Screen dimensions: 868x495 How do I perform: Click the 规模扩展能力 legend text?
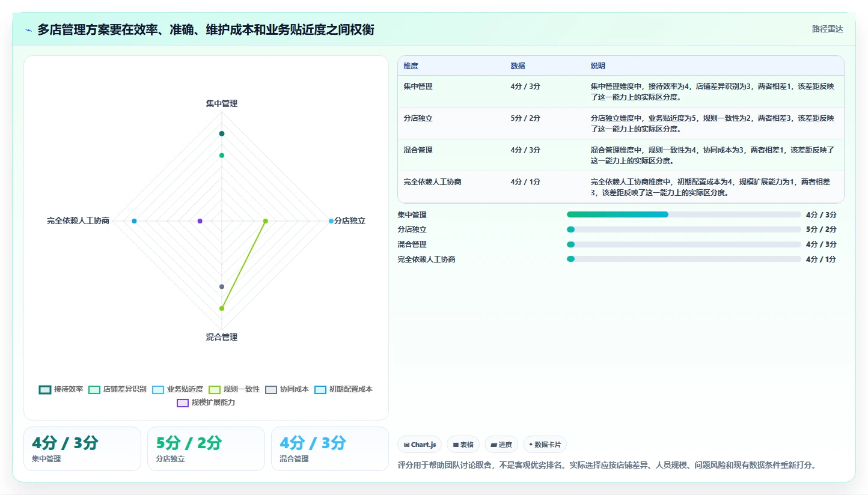pos(213,402)
